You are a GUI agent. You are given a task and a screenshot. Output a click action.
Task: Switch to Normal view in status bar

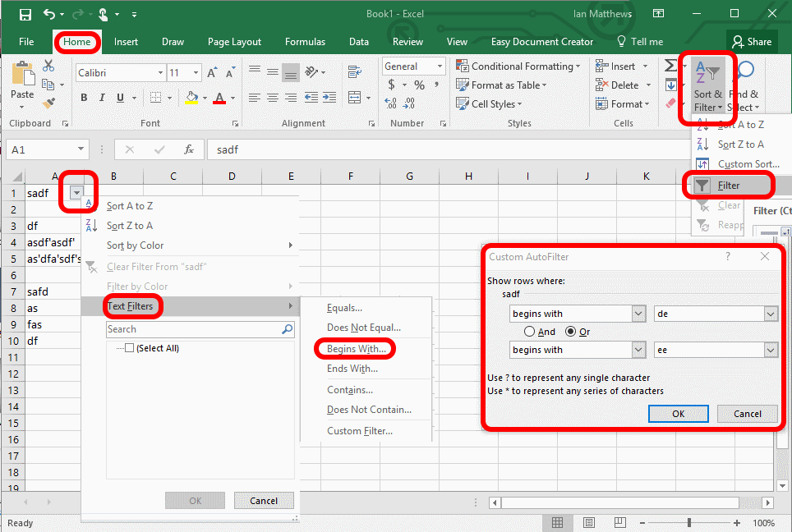click(x=557, y=522)
